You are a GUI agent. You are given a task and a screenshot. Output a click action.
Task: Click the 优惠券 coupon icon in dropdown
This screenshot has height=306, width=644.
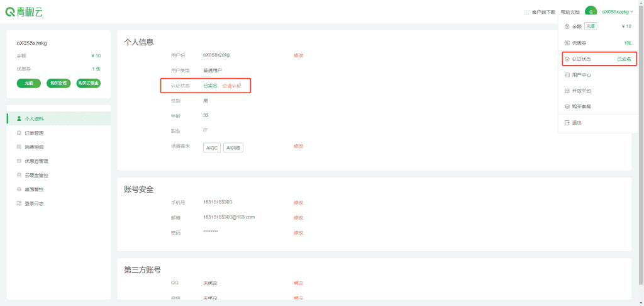(x=567, y=43)
